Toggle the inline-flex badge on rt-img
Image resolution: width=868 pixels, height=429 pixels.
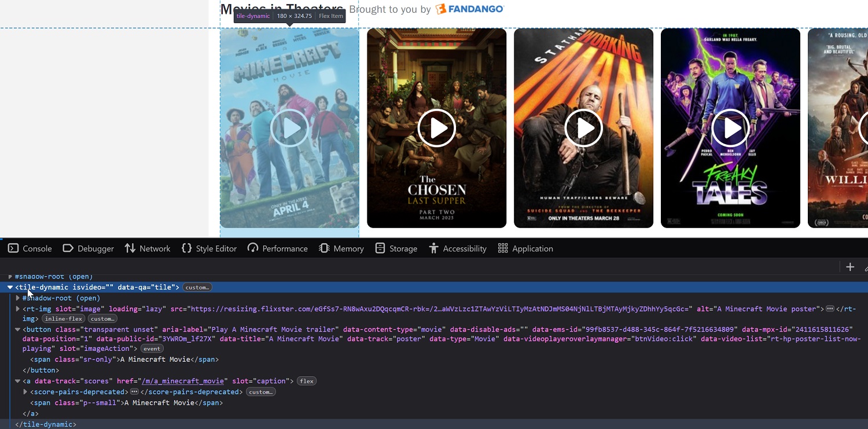pyautogui.click(x=63, y=318)
